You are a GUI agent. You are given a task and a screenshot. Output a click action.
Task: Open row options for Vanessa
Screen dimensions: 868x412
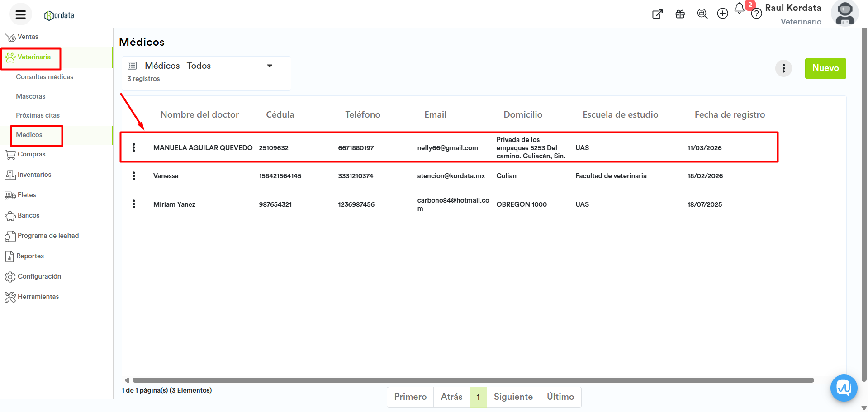pos(134,176)
